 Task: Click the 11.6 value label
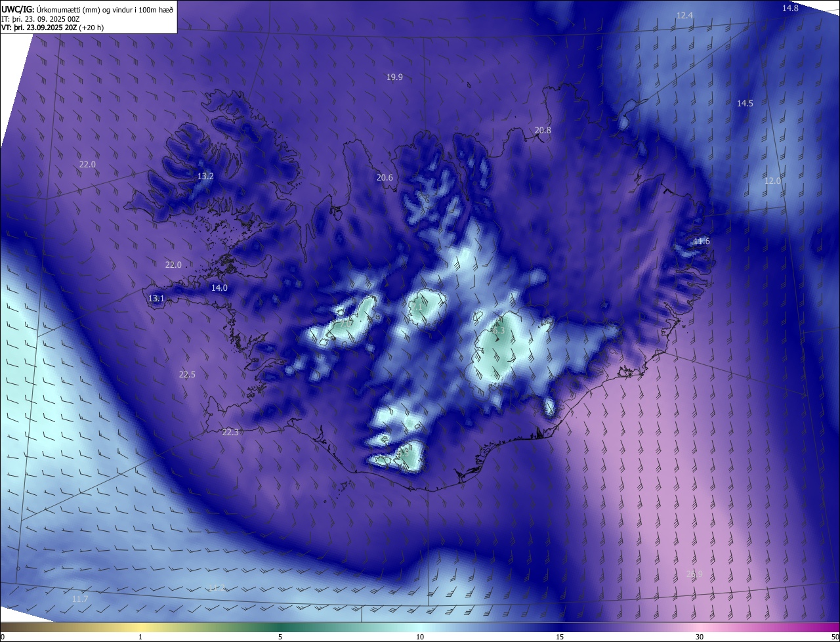702,242
